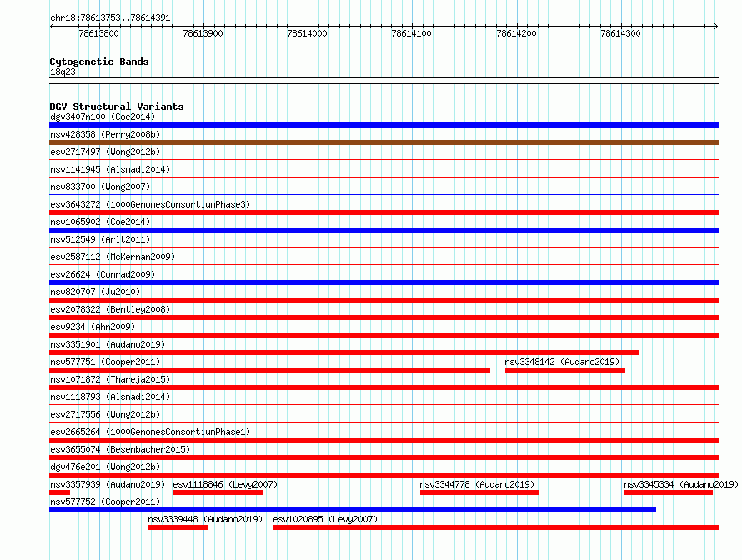This screenshot has width=742, height=560.
Task: Click the 78613900 ruler position
Action: (203, 33)
